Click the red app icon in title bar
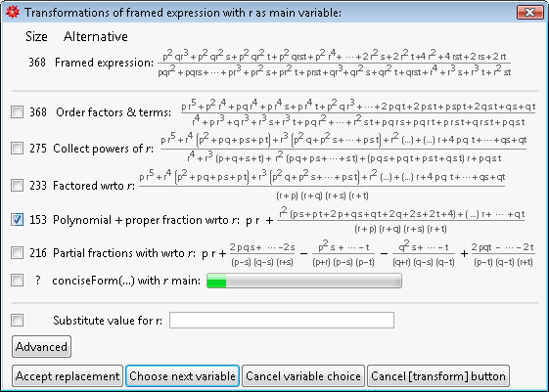The width and height of the screenshot is (549, 392). coord(13,13)
